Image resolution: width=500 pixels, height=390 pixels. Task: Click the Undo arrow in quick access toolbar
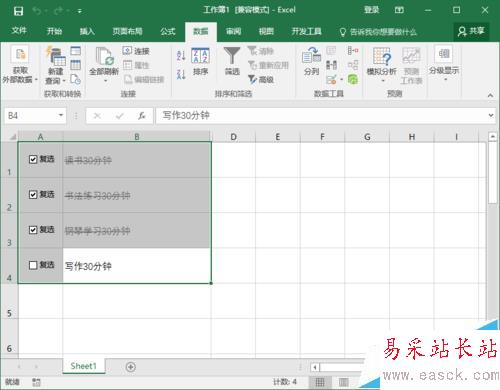(37, 11)
